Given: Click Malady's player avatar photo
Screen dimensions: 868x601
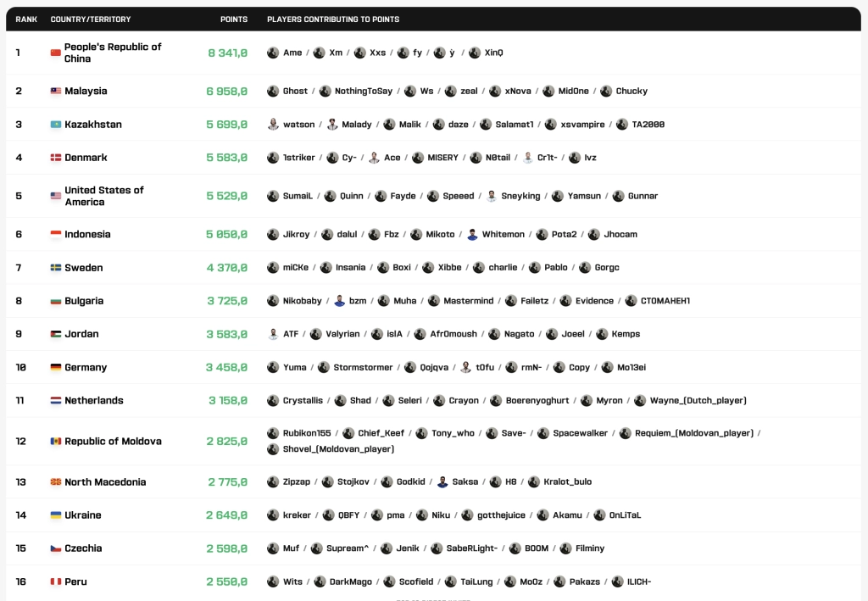Looking at the screenshot, I should pyautogui.click(x=332, y=125).
